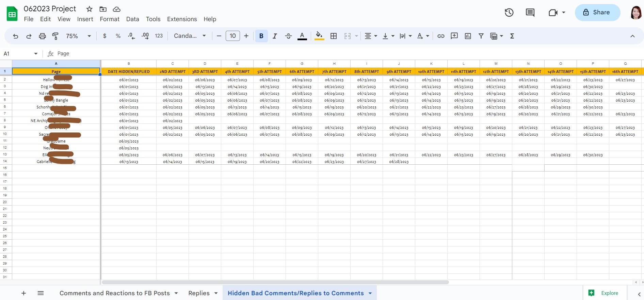Viewport: 644px width, 300px height.
Task: Toggle bold formatting
Action: 261,36
